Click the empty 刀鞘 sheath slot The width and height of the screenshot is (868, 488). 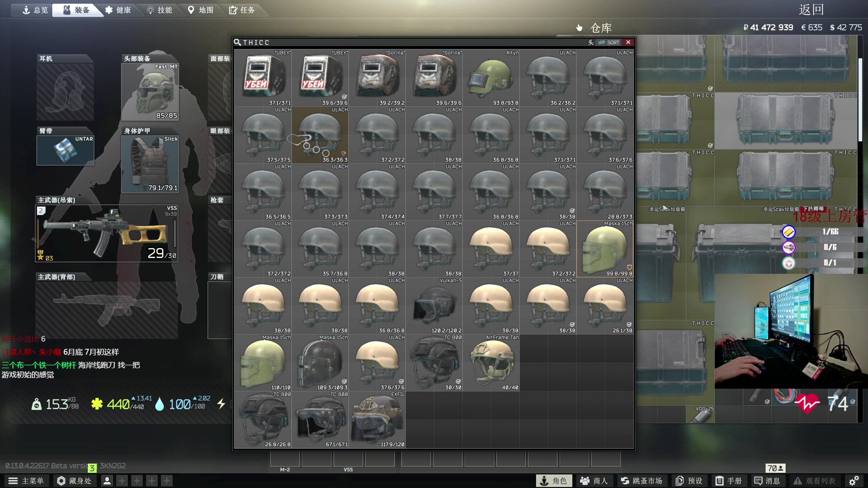pos(220,310)
